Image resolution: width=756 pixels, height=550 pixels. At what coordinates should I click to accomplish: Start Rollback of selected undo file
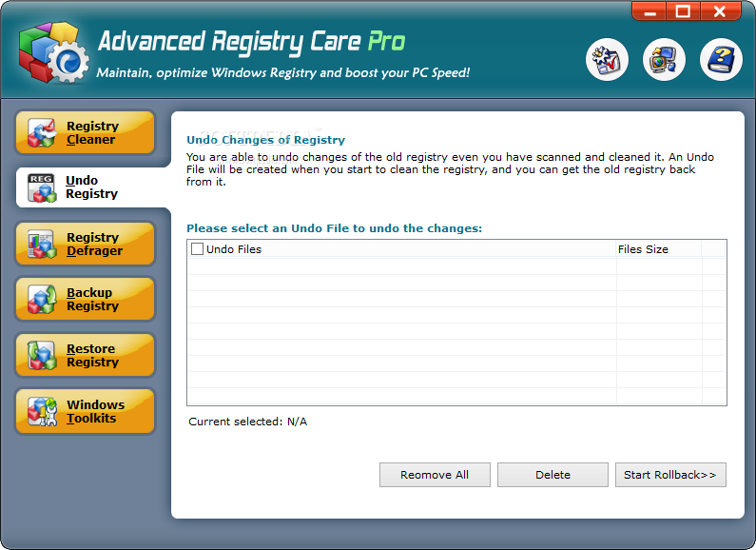[670, 475]
